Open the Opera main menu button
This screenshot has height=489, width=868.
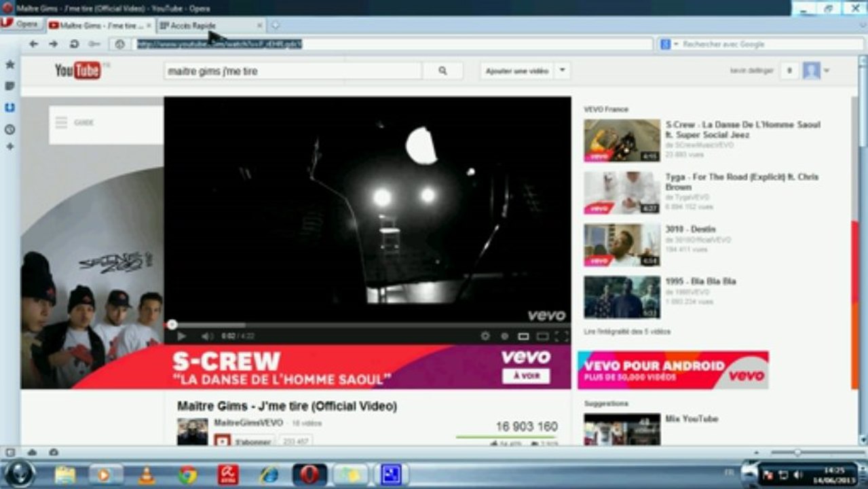click(x=20, y=24)
